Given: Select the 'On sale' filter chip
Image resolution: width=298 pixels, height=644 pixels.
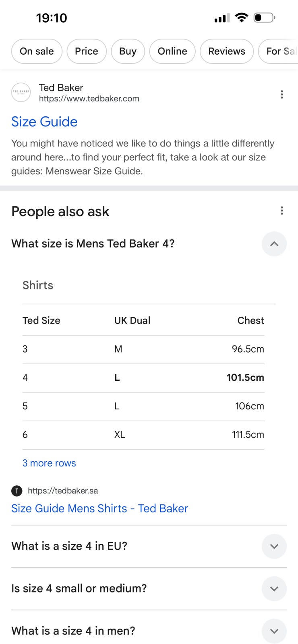Looking at the screenshot, I should [37, 51].
